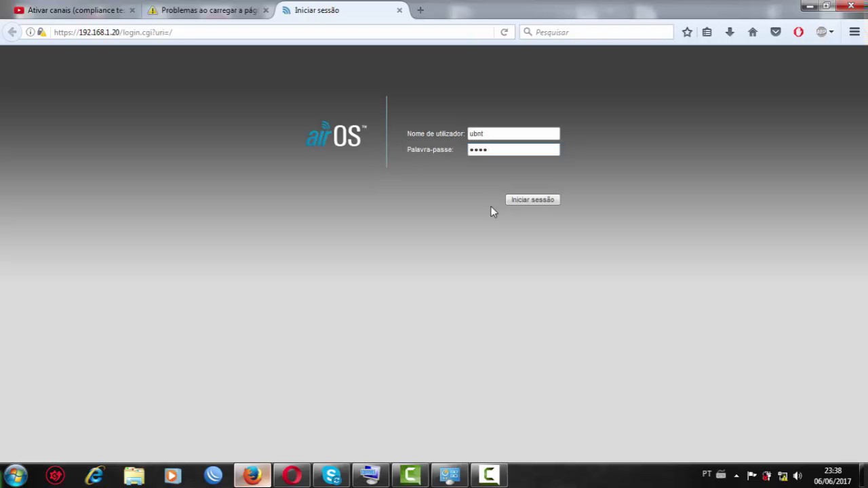
Task: Focus the Palavra-passe password field
Action: click(x=513, y=150)
